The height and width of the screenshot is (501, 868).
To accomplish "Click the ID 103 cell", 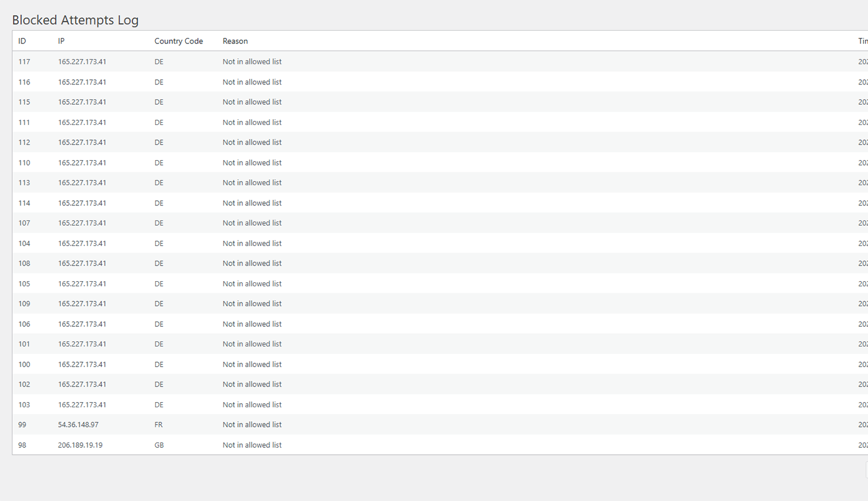I will [x=24, y=405].
